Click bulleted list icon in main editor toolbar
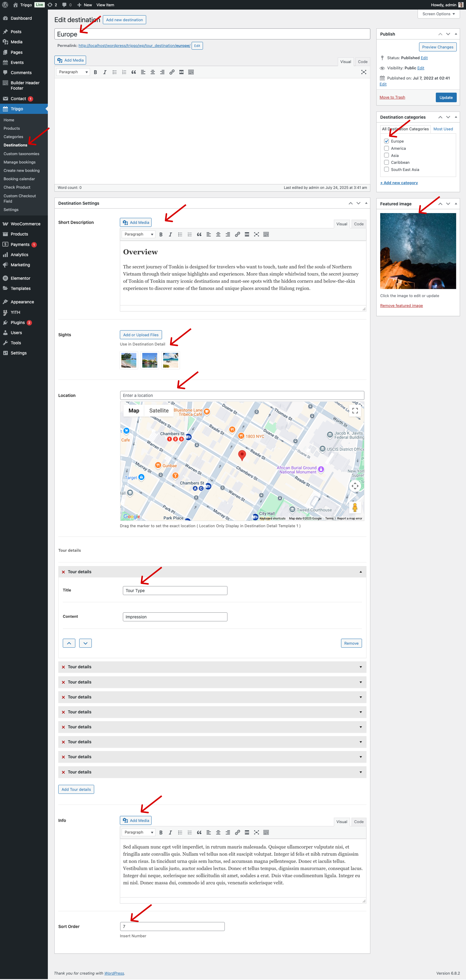This screenshot has width=466, height=980. click(114, 72)
